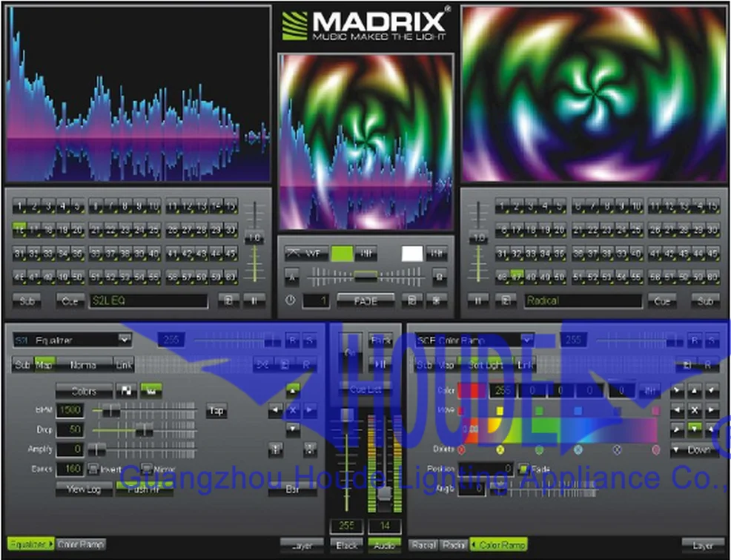Click the green fade color swatch
Screen dimensions: 731x560
point(343,254)
